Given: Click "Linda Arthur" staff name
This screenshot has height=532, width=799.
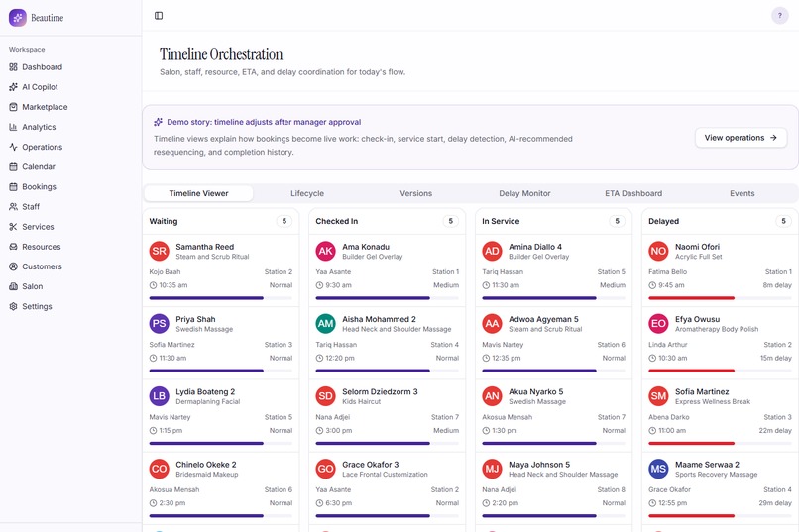Looking at the screenshot, I should coord(668,345).
